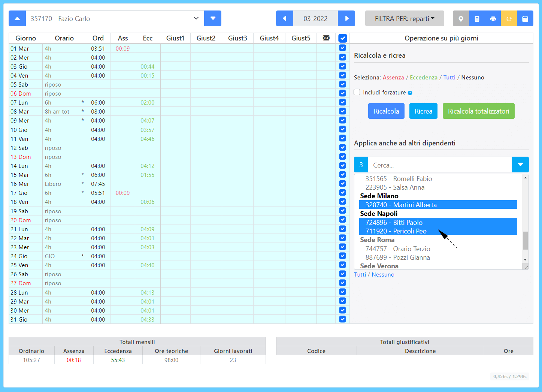The image size is (542, 392).
Task: Click Sede Napoli group header
Action: pyautogui.click(x=379, y=213)
